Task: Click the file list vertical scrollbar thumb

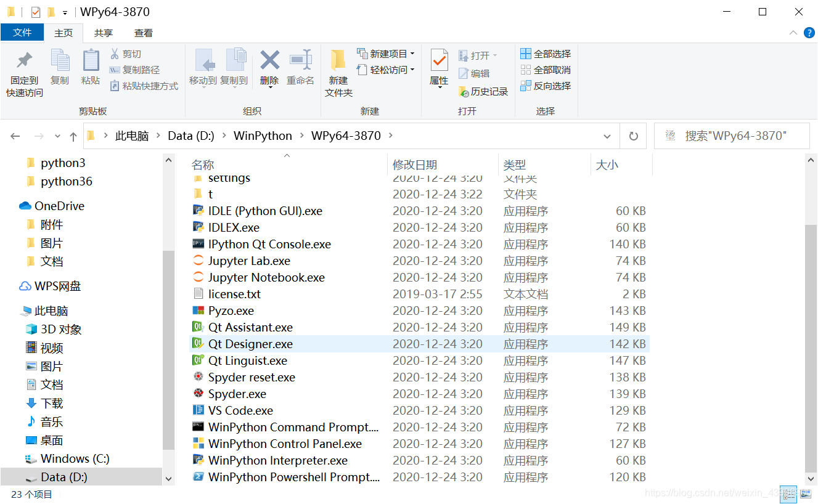Action: 811,349
